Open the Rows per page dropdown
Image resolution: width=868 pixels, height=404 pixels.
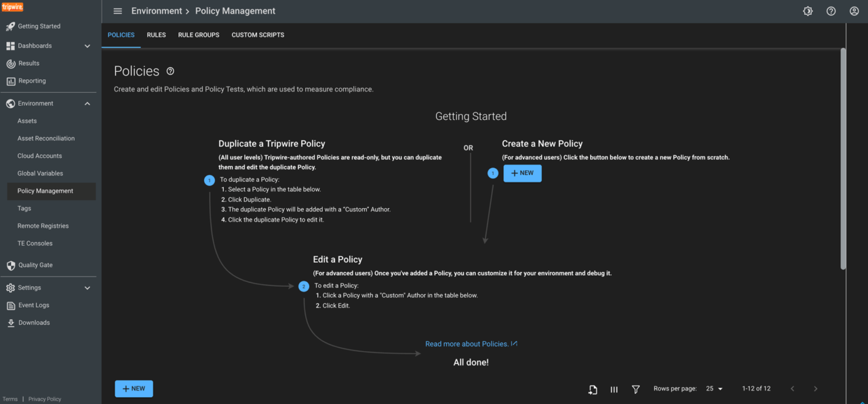[x=714, y=389]
